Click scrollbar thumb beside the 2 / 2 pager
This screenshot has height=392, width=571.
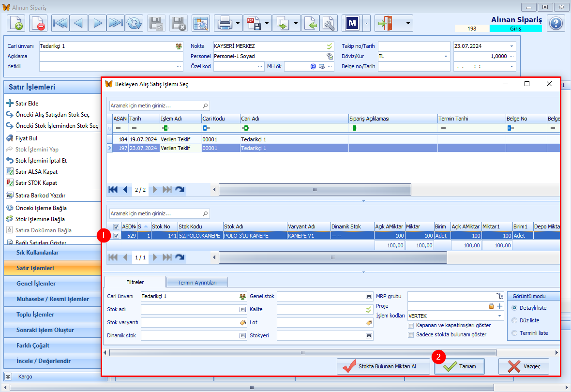(315, 190)
